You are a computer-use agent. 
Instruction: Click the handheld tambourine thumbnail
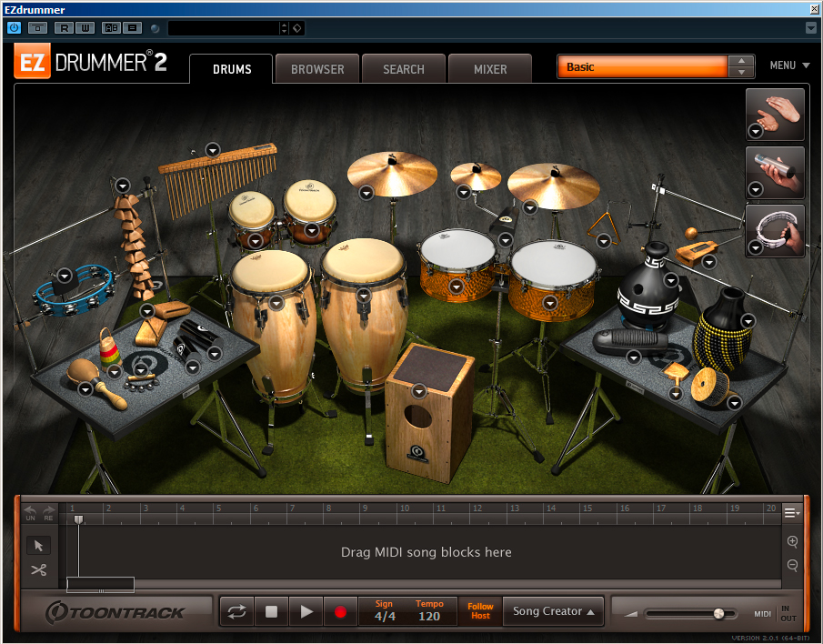(x=775, y=231)
